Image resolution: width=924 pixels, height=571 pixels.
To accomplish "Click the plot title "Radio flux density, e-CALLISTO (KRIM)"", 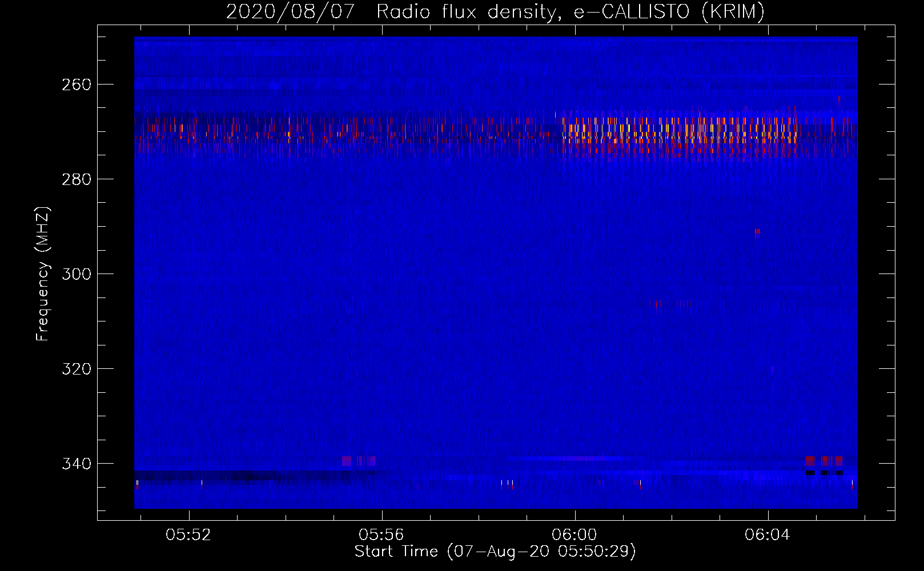I will [571, 12].
